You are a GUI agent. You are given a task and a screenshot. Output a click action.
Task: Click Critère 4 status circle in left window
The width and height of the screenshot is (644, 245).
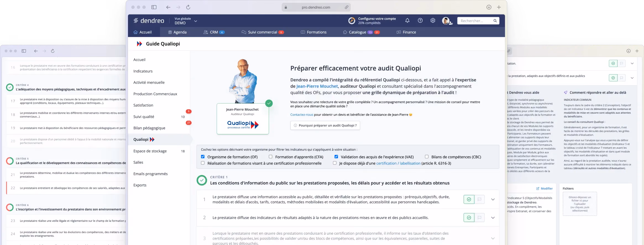click(10, 87)
